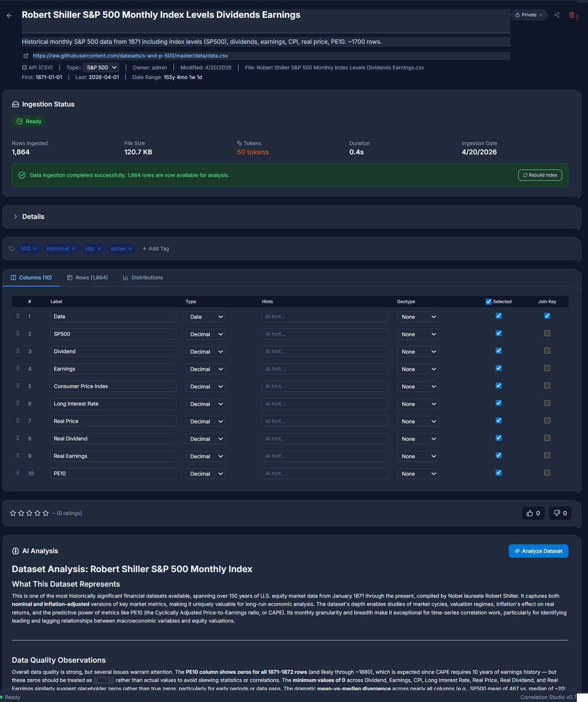Click the AI hint field for PE10

tap(325, 473)
